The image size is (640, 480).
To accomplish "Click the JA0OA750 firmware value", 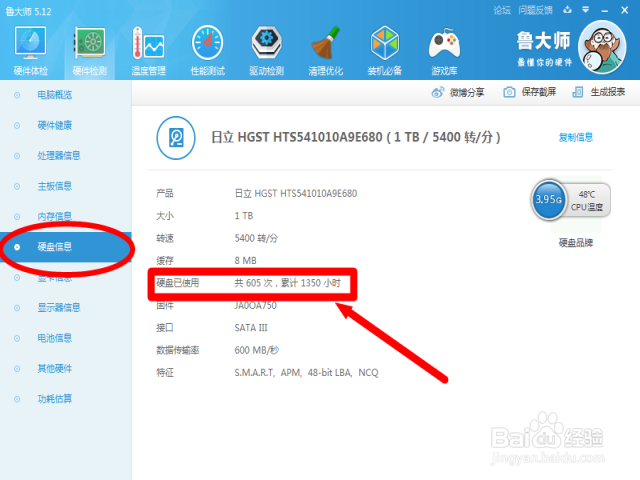I will [x=256, y=305].
